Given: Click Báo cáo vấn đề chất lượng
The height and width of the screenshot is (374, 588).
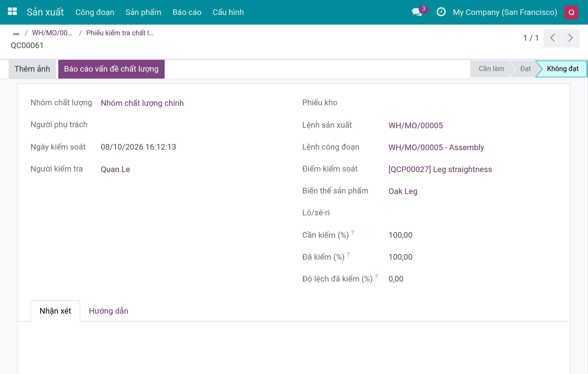Looking at the screenshot, I should [111, 69].
